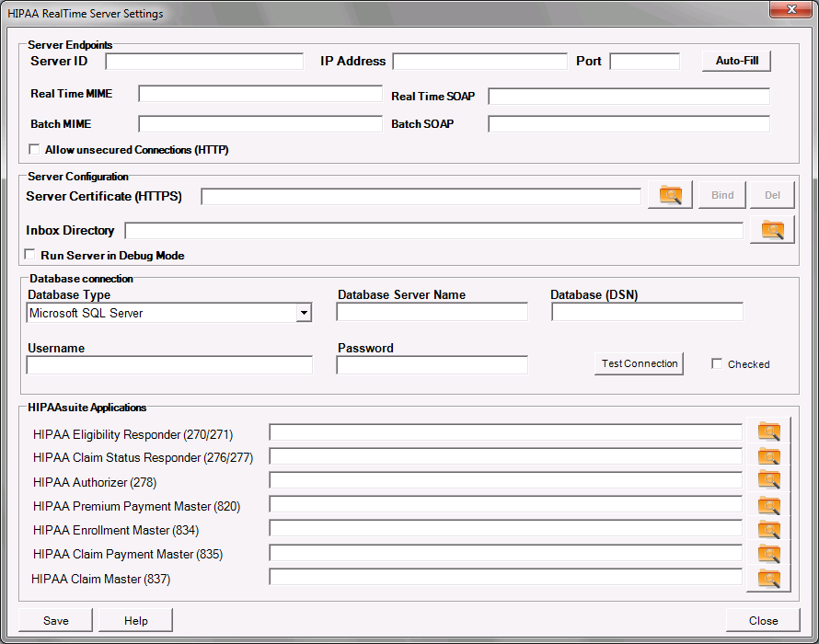Browse for HIPAA Claim Status Responder path

pyautogui.click(x=768, y=456)
